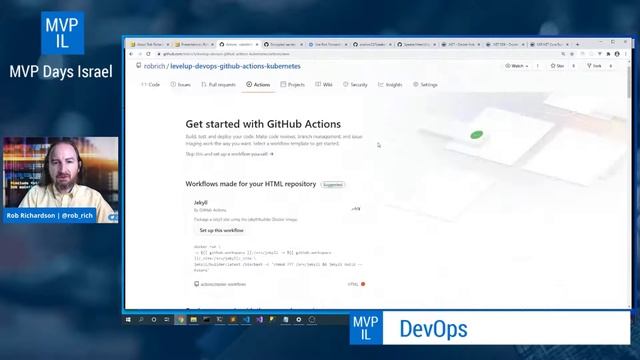Switch to fourth browser tab with GitHub icon
640x360 pixels.
point(283,44)
